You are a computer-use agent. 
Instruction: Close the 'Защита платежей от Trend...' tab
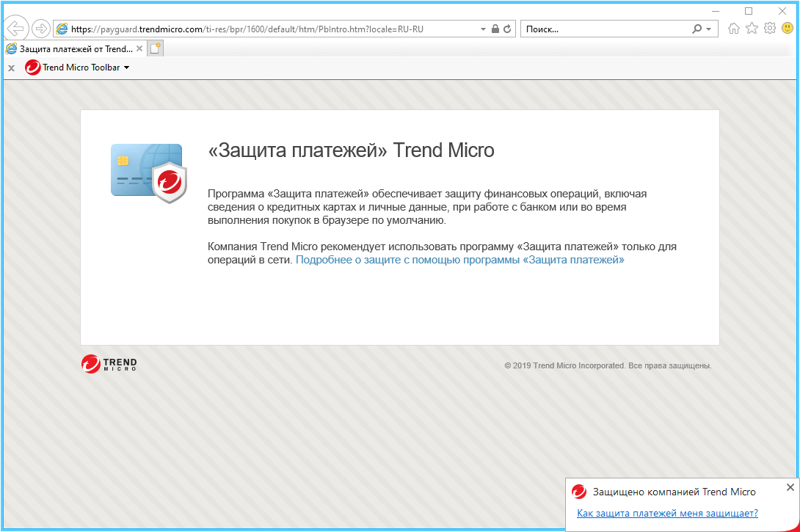[139, 49]
